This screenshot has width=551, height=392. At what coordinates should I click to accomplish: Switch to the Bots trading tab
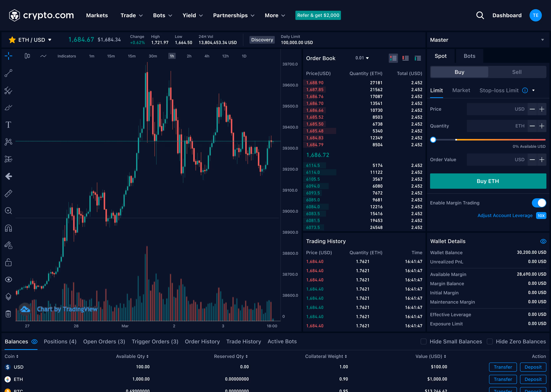coord(469,56)
